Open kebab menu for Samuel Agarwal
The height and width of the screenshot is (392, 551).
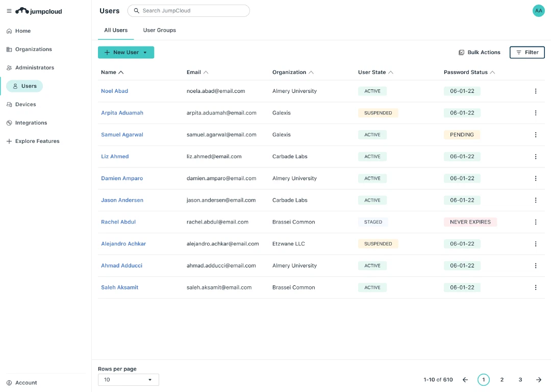tap(536, 135)
